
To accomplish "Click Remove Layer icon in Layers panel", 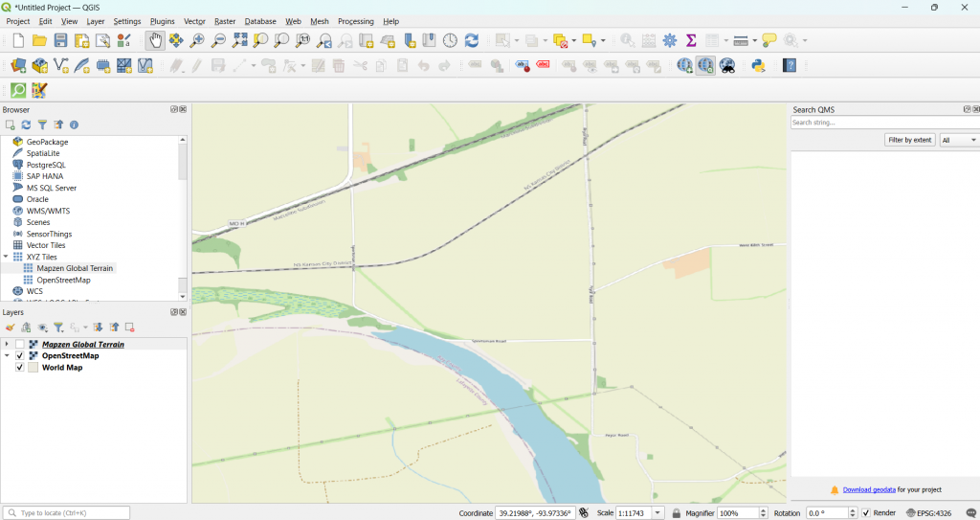I will [x=130, y=328].
